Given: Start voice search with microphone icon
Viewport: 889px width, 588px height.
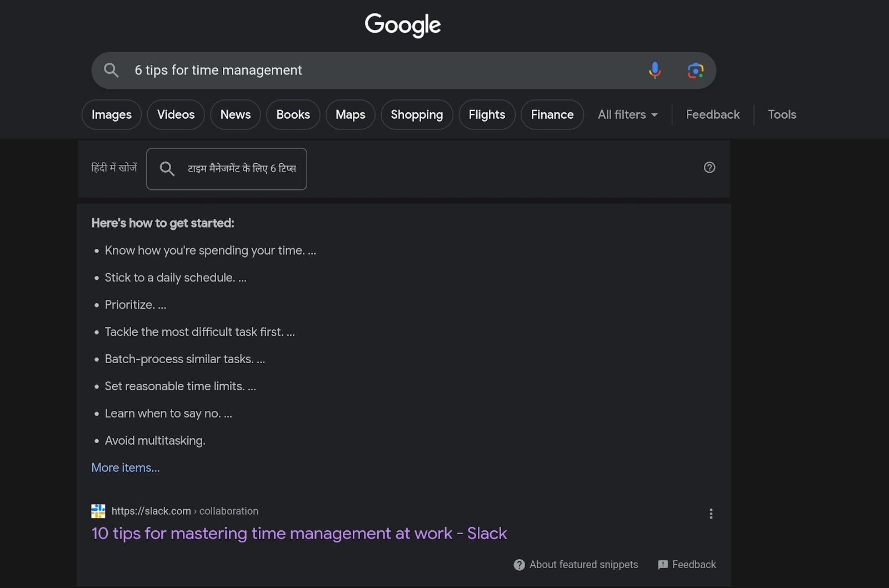Looking at the screenshot, I should pyautogui.click(x=655, y=71).
